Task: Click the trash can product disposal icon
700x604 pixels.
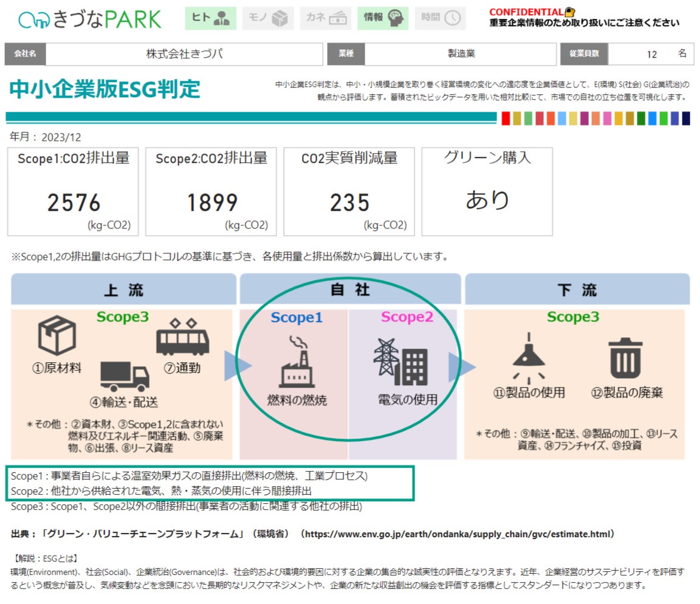Action: [625, 358]
